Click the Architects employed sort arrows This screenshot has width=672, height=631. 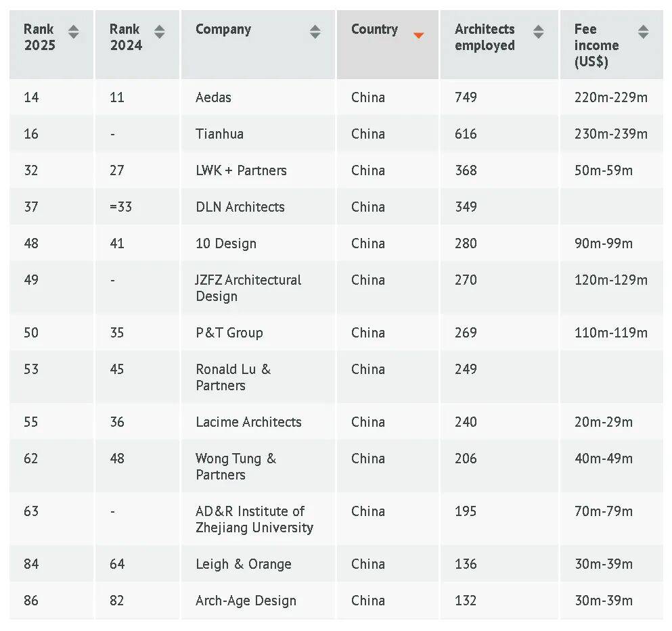point(538,32)
